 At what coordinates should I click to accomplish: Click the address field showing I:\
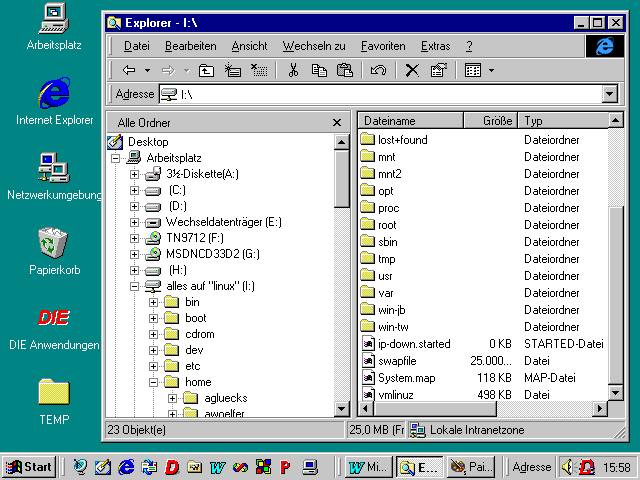click(382, 94)
